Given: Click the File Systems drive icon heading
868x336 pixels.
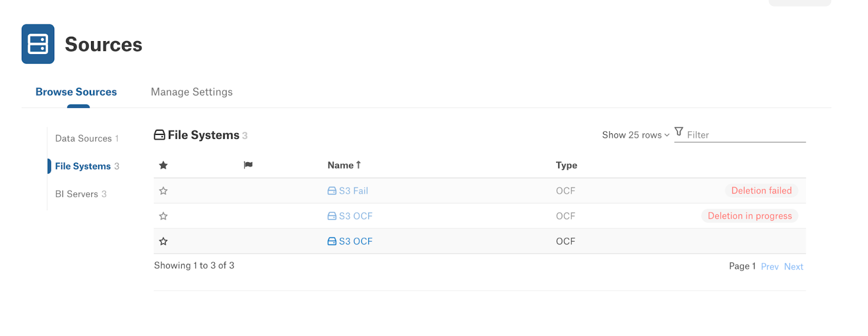Looking at the screenshot, I should pos(159,135).
